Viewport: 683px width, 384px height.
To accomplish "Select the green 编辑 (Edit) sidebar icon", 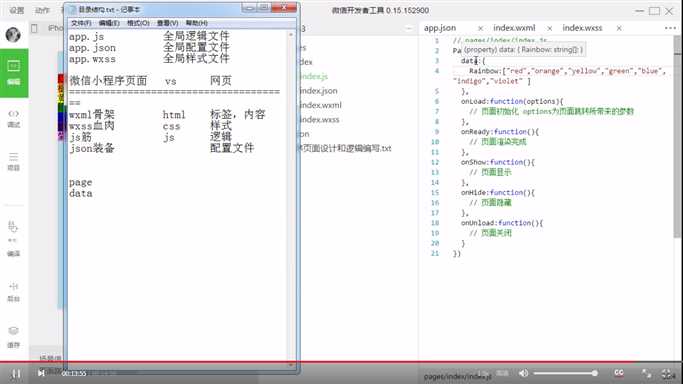I will coord(14,73).
